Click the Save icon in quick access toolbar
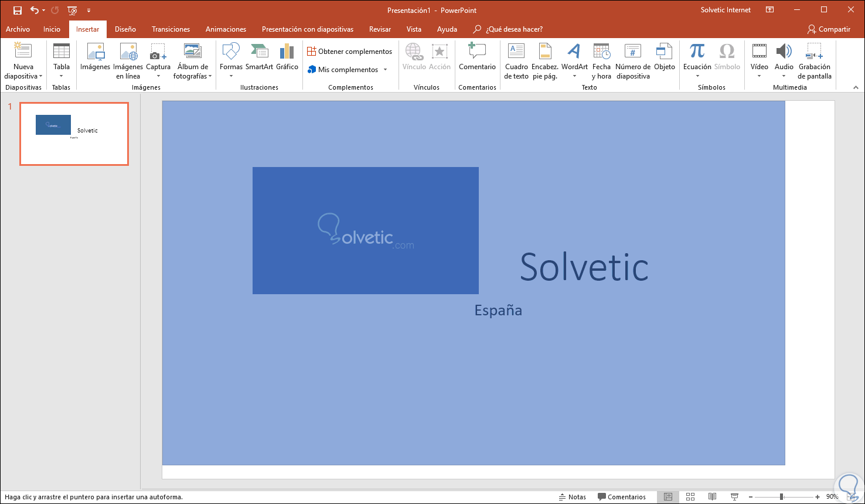Screen dimensions: 865x504 tap(17, 10)
